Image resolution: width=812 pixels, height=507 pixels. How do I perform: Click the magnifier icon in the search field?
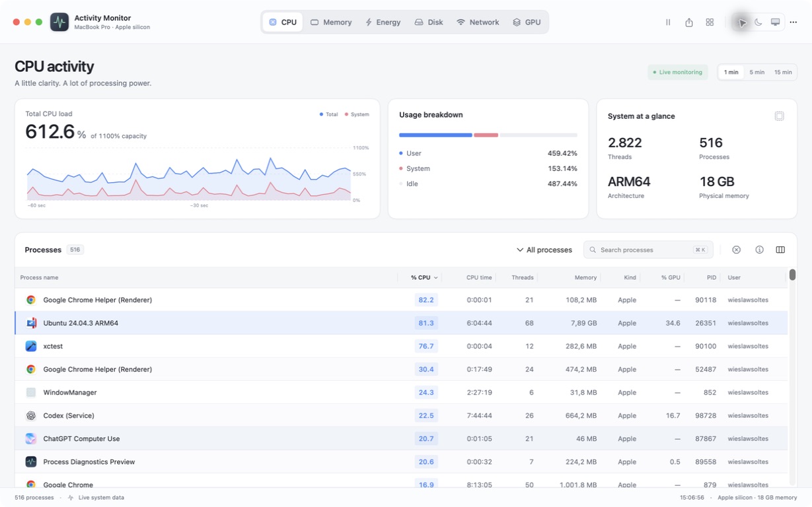593,250
